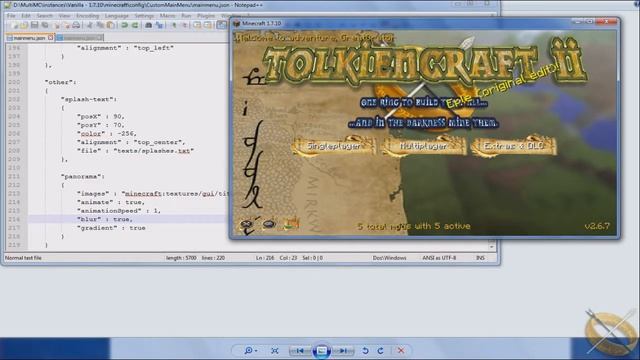Open the File menu in Notepad++

pyautogui.click(x=11, y=16)
